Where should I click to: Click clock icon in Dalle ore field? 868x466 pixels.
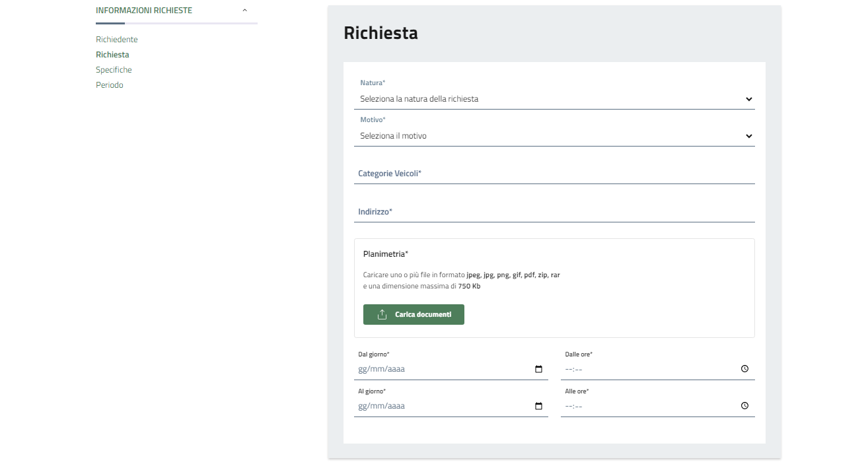pyautogui.click(x=744, y=369)
